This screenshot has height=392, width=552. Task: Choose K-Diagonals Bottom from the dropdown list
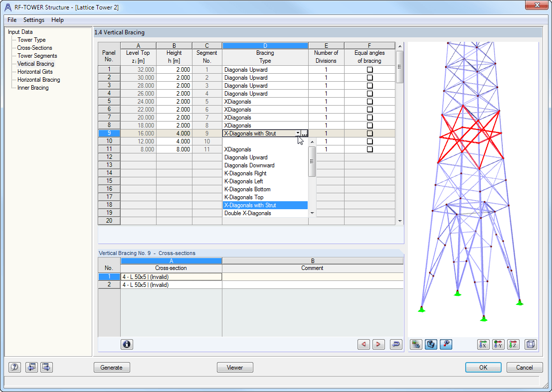[247, 189]
